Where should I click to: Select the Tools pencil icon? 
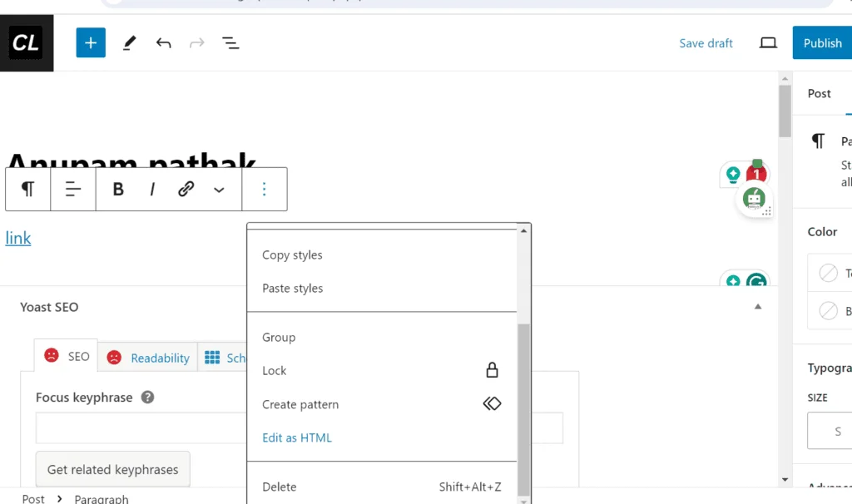coord(129,43)
